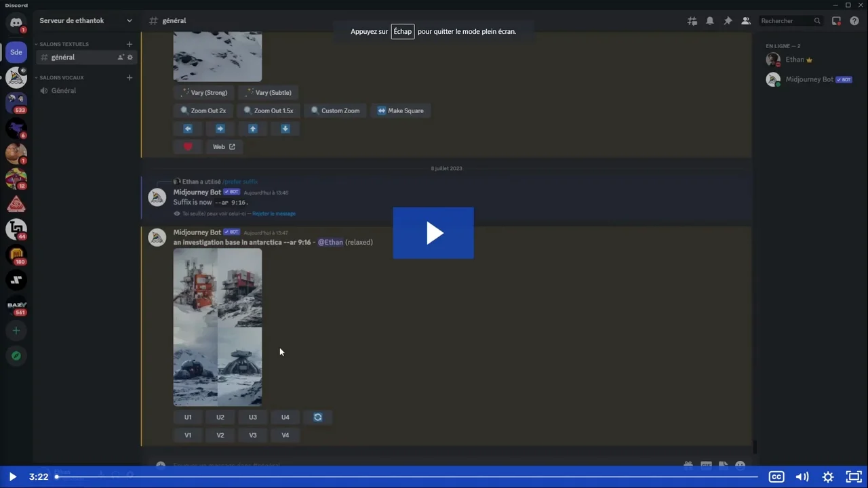This screenshot has width=868, height=488.
Task: Collapse the Salons Vocaux category
Action: point(61,77)
